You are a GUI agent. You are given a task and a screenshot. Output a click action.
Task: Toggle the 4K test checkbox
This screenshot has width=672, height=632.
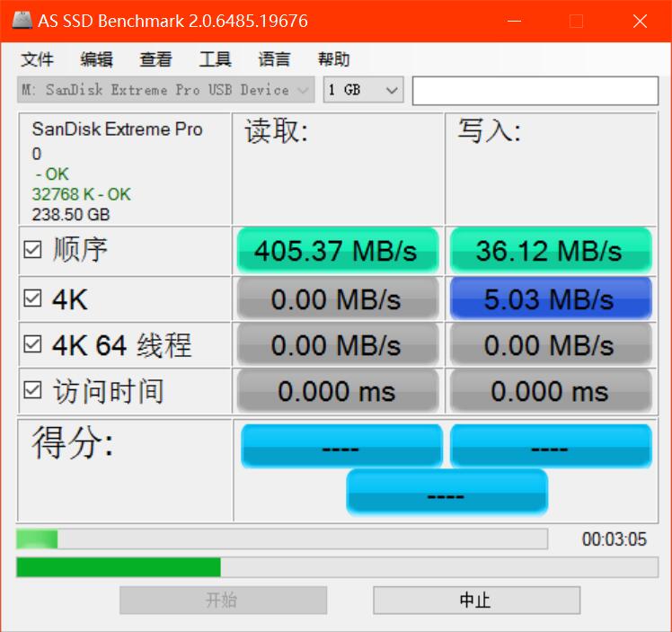coord(33,298)
